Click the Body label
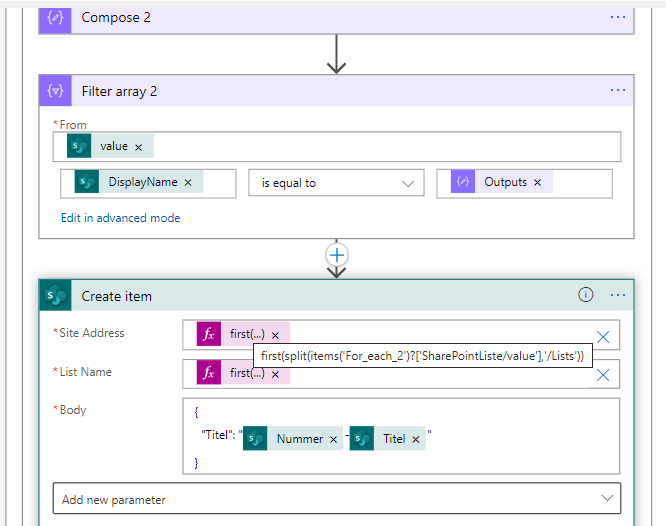Screen dimensions: 666x526 pyautogui.click(x=73, y=410)
